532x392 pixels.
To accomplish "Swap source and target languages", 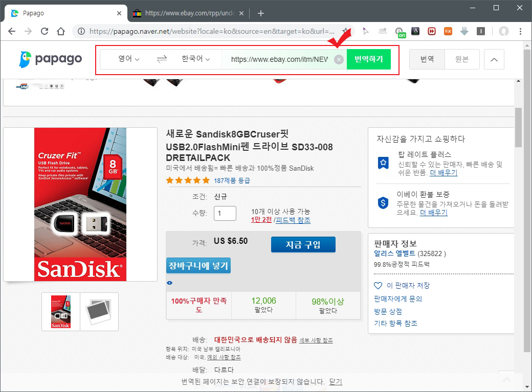I will point(162,59).
